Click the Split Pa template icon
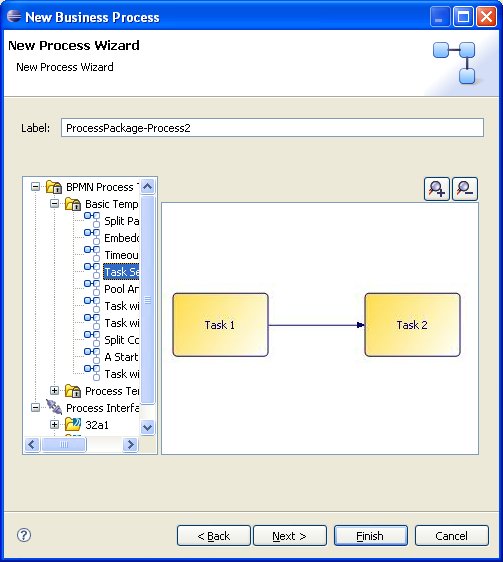 pyautogui.click(x=92, y=220)
